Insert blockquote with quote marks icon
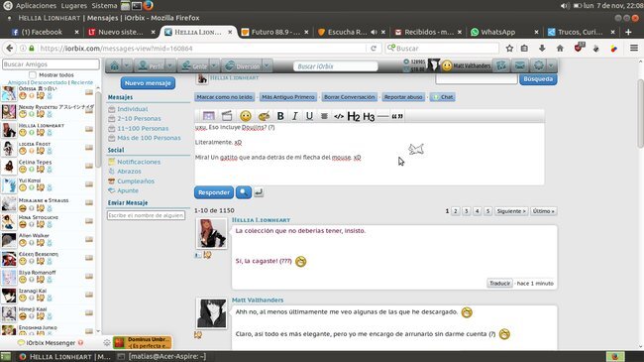 (397, 116)
